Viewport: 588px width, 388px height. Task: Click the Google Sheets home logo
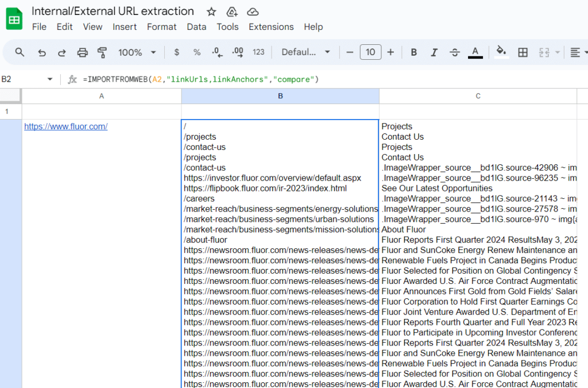click(14, 19)
